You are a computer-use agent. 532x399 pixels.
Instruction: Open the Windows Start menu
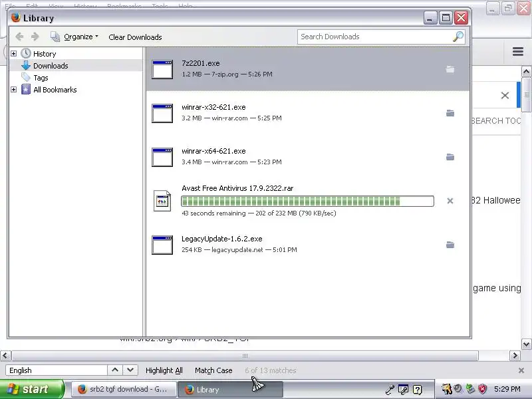point(32,389)
